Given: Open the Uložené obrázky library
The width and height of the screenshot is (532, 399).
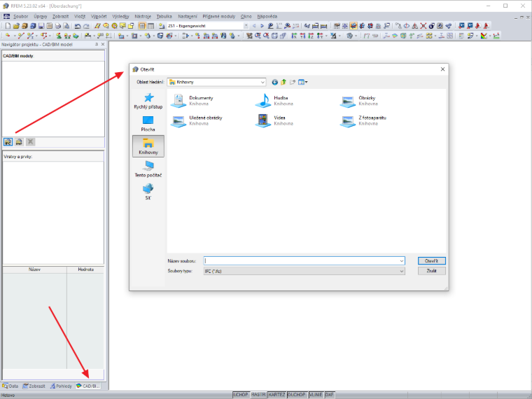Looking at the screenshot, I should tap(197, 120).
